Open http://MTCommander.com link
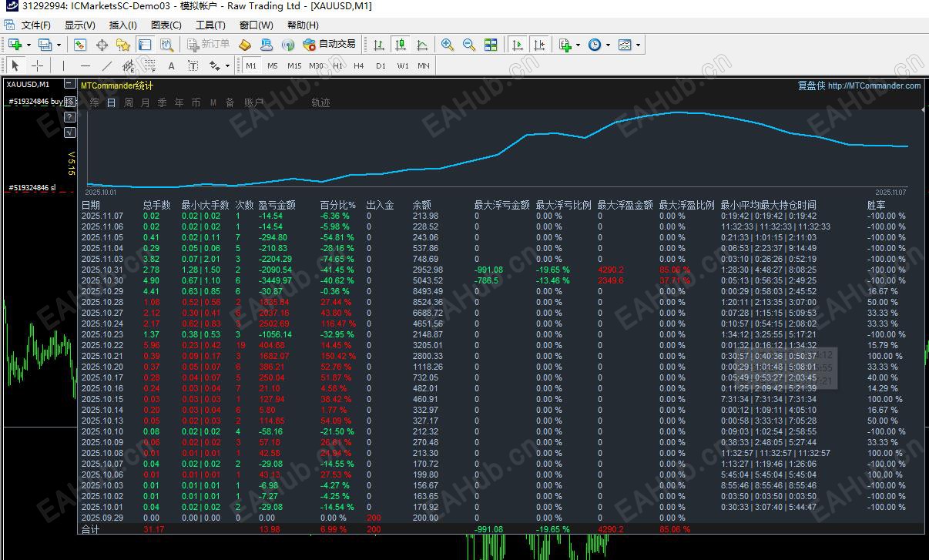This screenshot has width=929, height=560. [874, 86]
